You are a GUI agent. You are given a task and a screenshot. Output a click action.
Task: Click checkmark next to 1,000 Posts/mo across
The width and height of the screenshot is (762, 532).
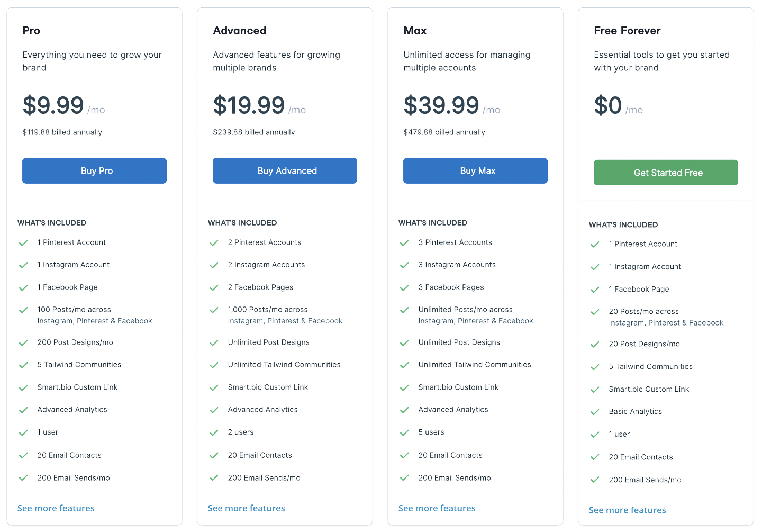point(214,310)
